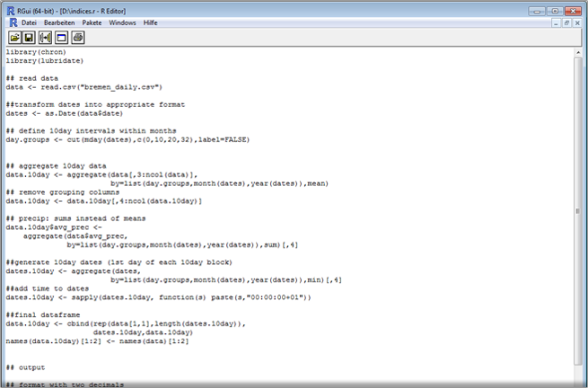Click in the read.csv bremen_daily.csv line
The width and height of the screenshot is (588, 388).
coord(84,87)
